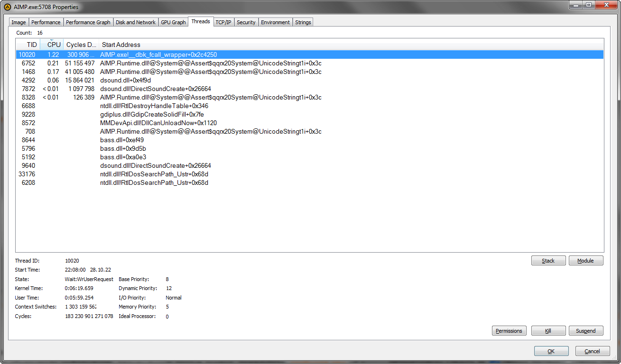Click the Start Time value 22:08:00 28.10.22
621x364 pixels.
[x=88, y=270]
